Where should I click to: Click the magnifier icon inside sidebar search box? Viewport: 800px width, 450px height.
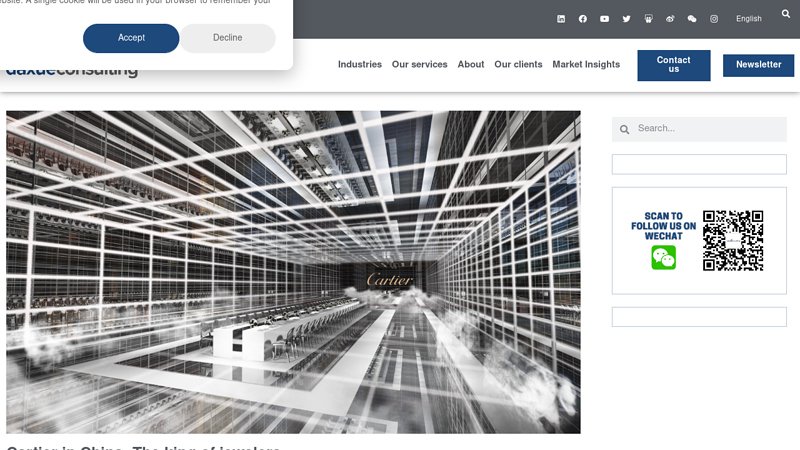624,130
